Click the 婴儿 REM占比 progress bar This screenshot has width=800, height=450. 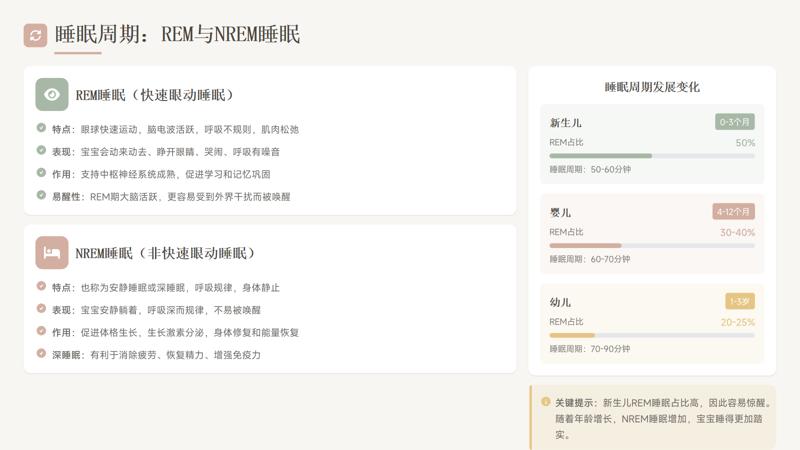click(652, 246)
